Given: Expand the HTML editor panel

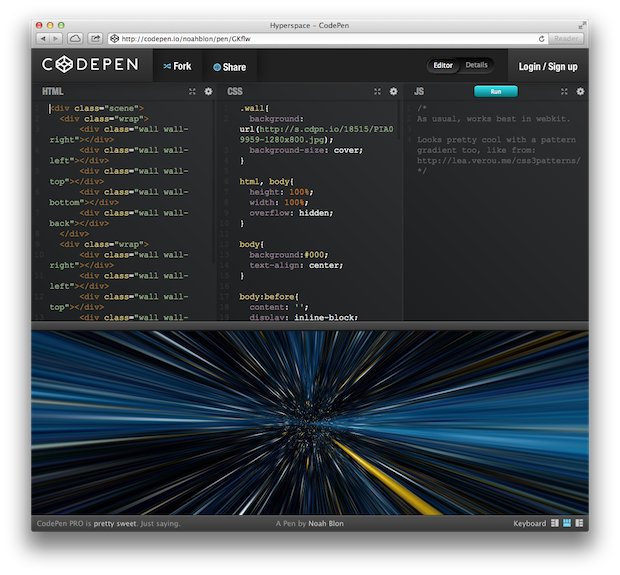Looking at the screenshot, I should tap(192, 91).
